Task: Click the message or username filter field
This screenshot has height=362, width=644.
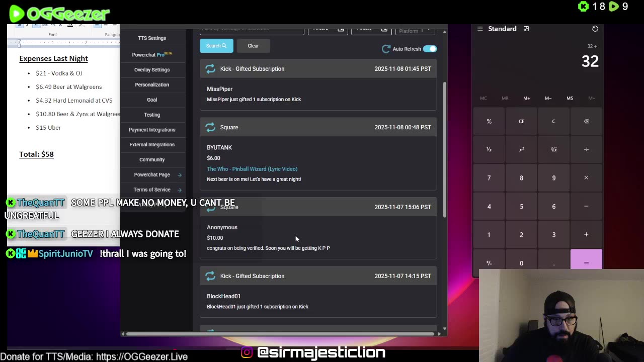Action: pyautogui.click(x=252, y=31)
